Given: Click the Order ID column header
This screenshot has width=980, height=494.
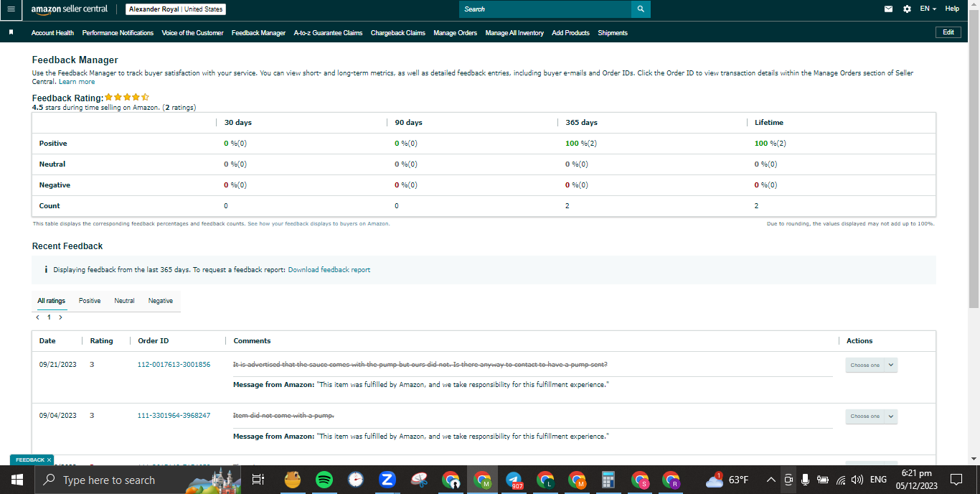Looking at the screenshot, I should (x=154, y=341).
